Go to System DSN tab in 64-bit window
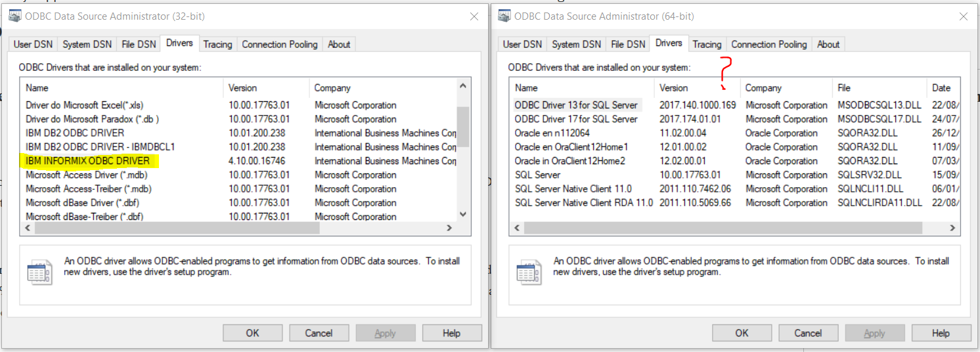Screen dimensions: 980x352 [x=576, y=45]
